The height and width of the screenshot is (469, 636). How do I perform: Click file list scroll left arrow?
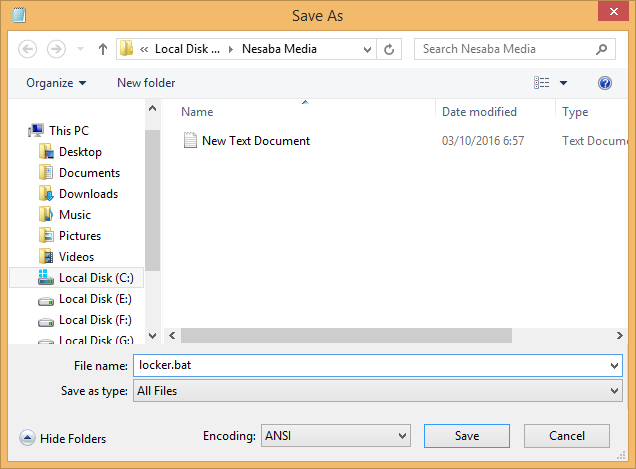[172, 336]
